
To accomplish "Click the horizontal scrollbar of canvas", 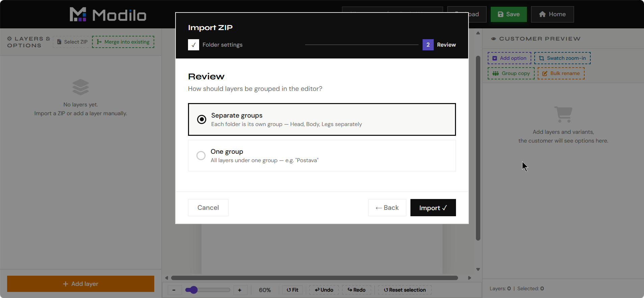I will pos(315,278).
